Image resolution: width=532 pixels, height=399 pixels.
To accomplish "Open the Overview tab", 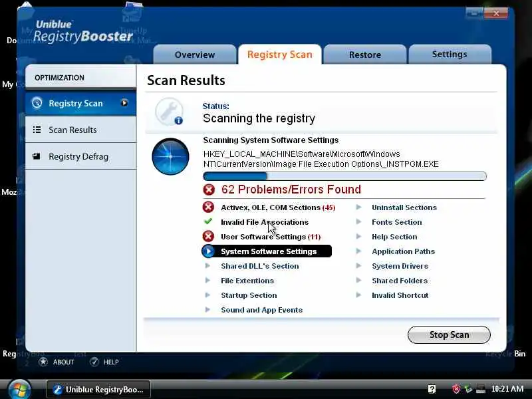I will coord(195,55).
